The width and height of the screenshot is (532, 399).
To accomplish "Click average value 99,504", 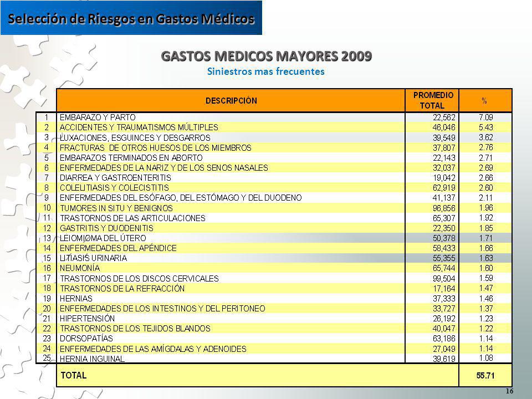I will click(x=444, y=279).
